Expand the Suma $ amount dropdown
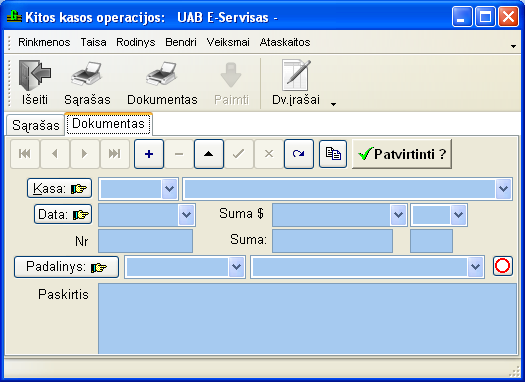The width and height of the screenshot is (525, 382). tap(398, 214)
